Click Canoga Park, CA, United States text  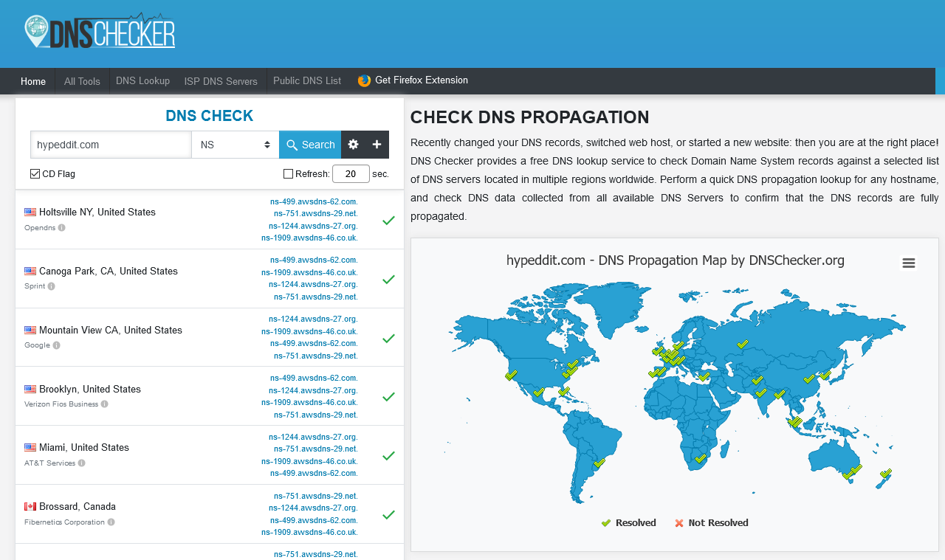[109, 272]
